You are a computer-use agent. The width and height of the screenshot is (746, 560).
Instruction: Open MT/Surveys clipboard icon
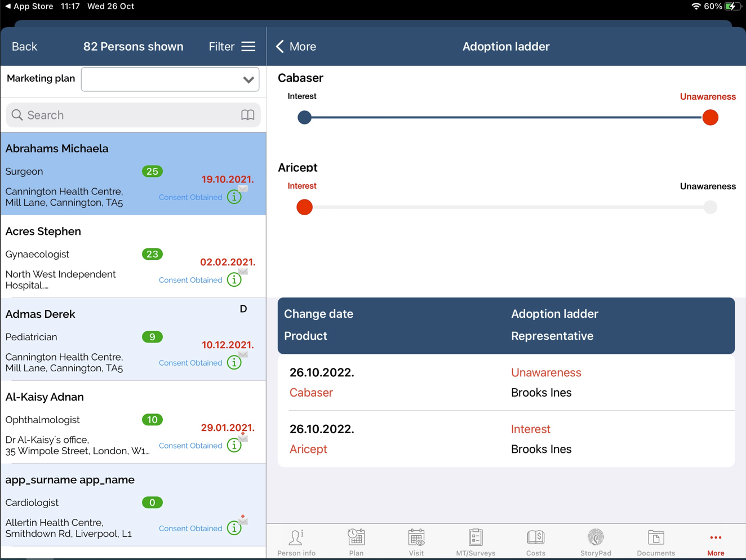pos(476,538)
